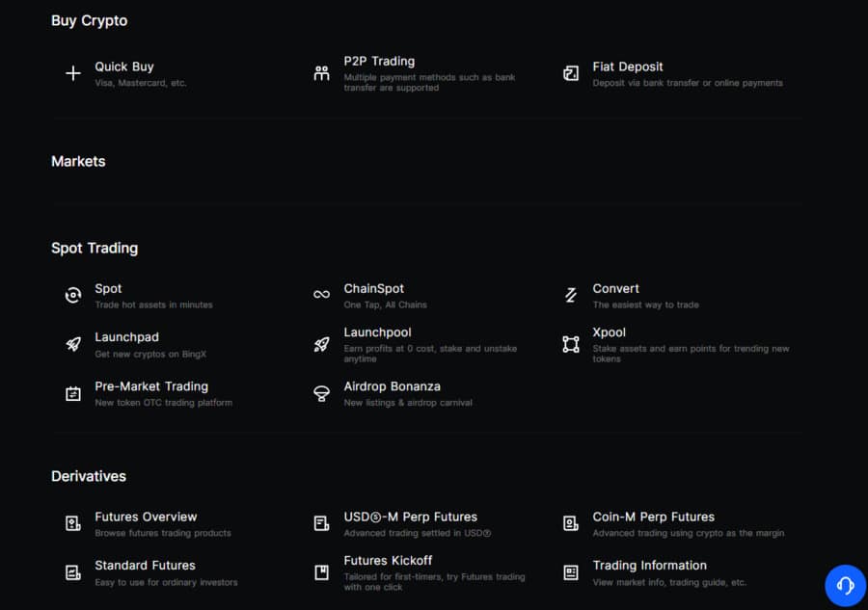Open Futures Overview

pyautogui.click(x=146, y=517)
